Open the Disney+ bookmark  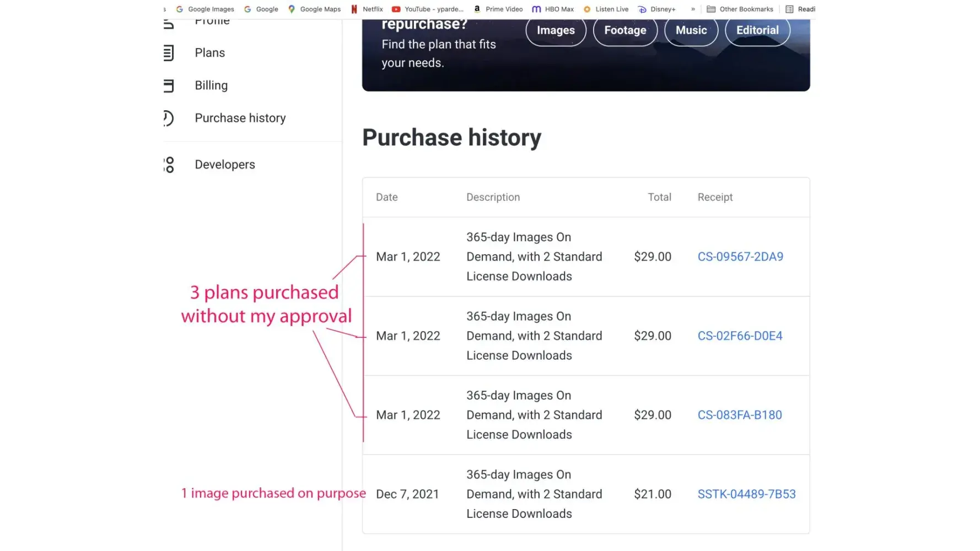[656, 9]
